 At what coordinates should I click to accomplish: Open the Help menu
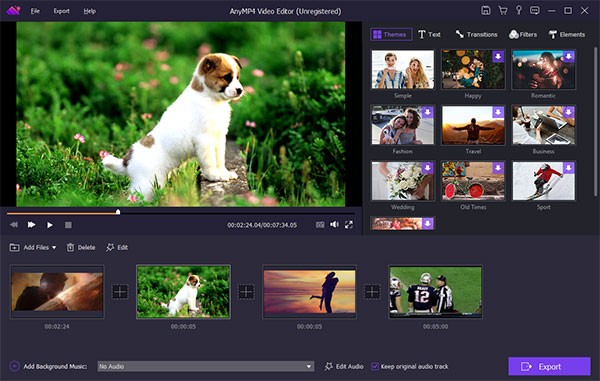pos(90,11)
